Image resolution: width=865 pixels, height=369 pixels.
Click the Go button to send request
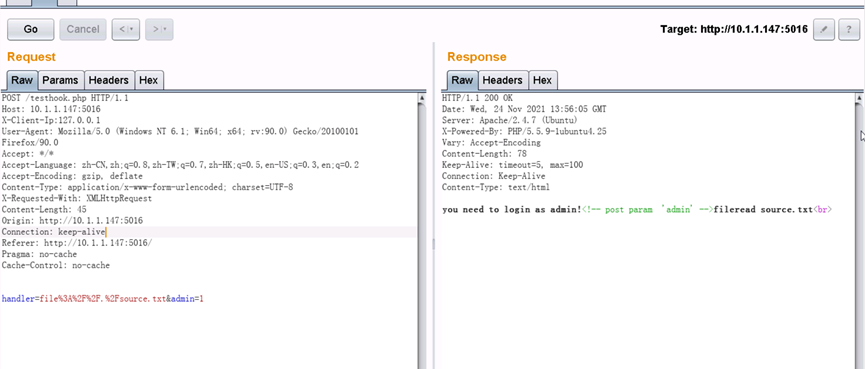tap(30, 29)
